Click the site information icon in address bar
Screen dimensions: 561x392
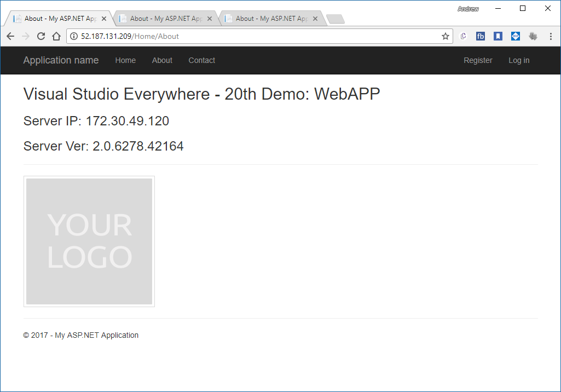[x=74, y=36]
